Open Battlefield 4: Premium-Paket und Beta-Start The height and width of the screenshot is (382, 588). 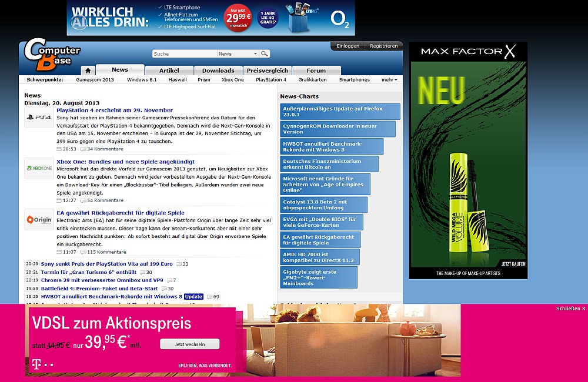coord(99,289)
